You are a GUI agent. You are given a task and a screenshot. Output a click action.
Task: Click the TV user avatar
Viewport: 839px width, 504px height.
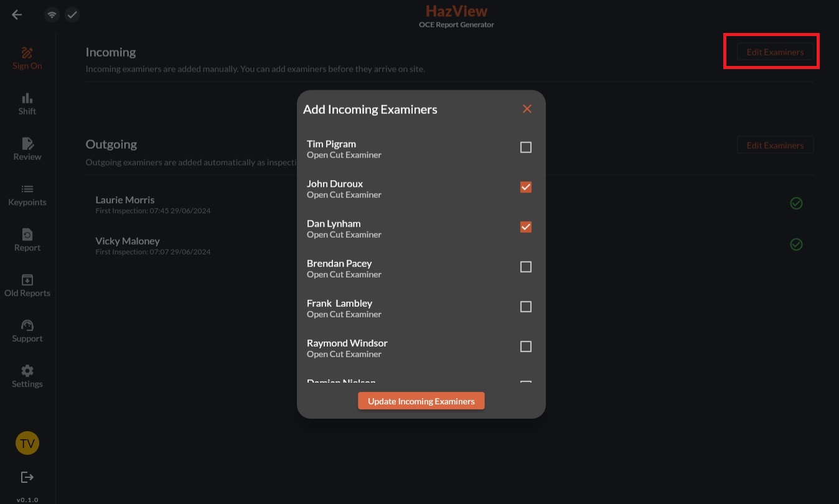click(x=27, y=444)
